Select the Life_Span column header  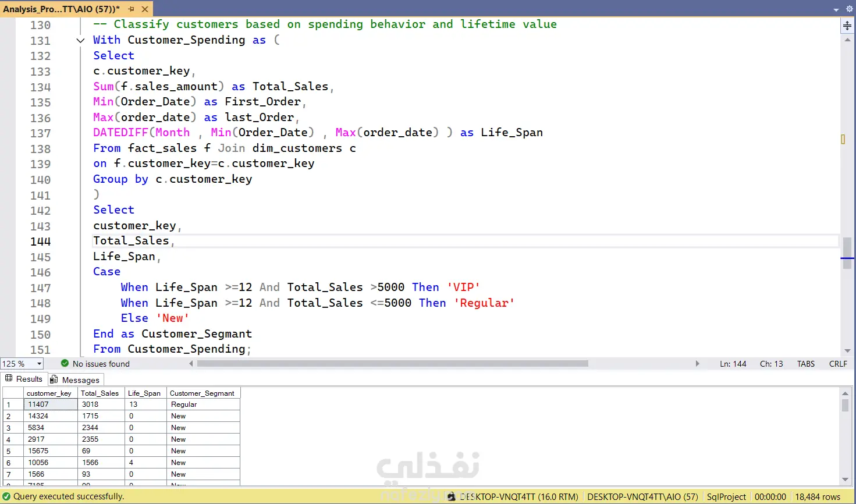pos(145,393)
